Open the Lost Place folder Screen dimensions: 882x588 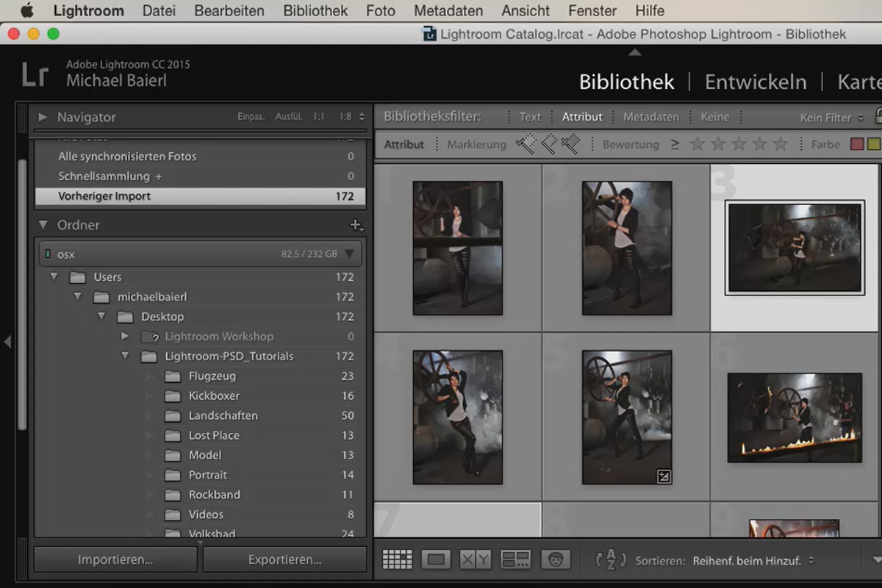[x=214, y=436]
